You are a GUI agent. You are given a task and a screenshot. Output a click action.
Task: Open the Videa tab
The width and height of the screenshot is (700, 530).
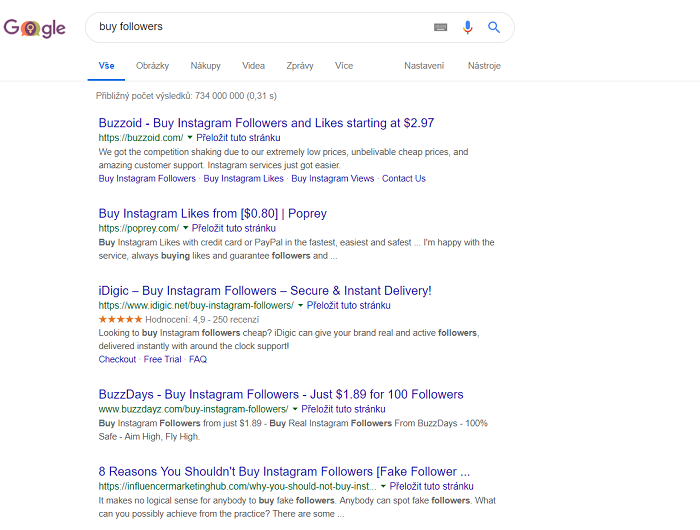(x=253, y=66)
